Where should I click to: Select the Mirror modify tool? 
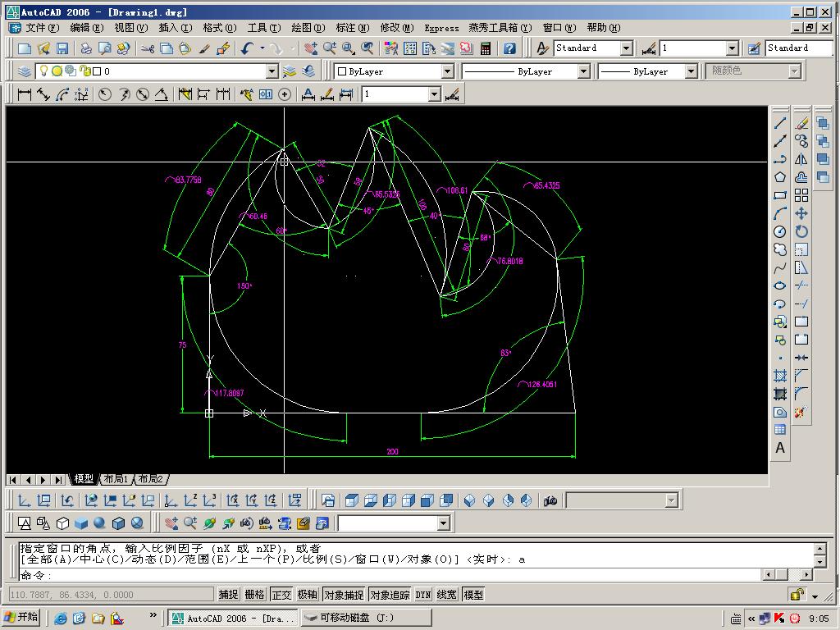pos(801,160)
